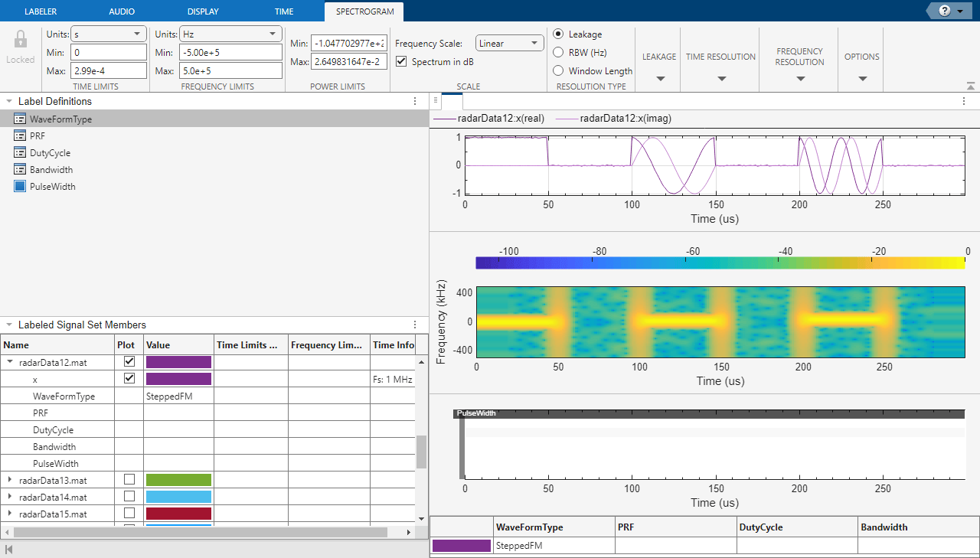980x558 pixels.
Task: Click radarData14.mat blue color swatch
Action: pyautogui.click(x=178, y=496)
